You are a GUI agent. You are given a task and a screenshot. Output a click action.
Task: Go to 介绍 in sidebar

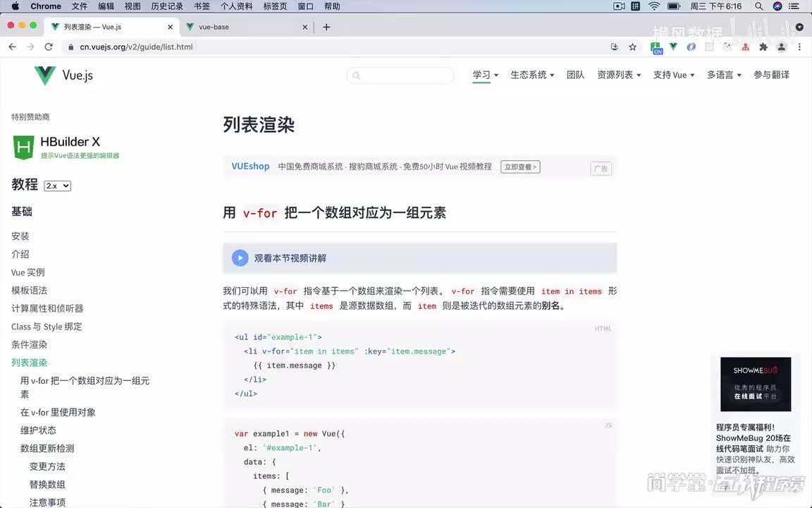tap(20, 254)
